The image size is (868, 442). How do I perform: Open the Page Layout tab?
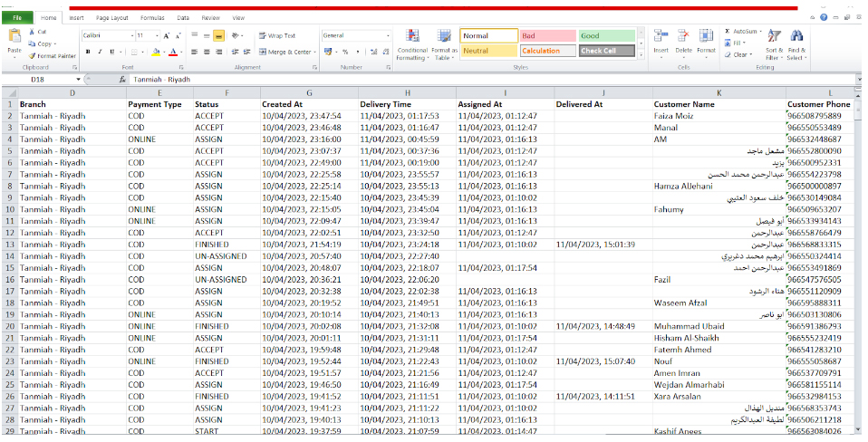112,17
